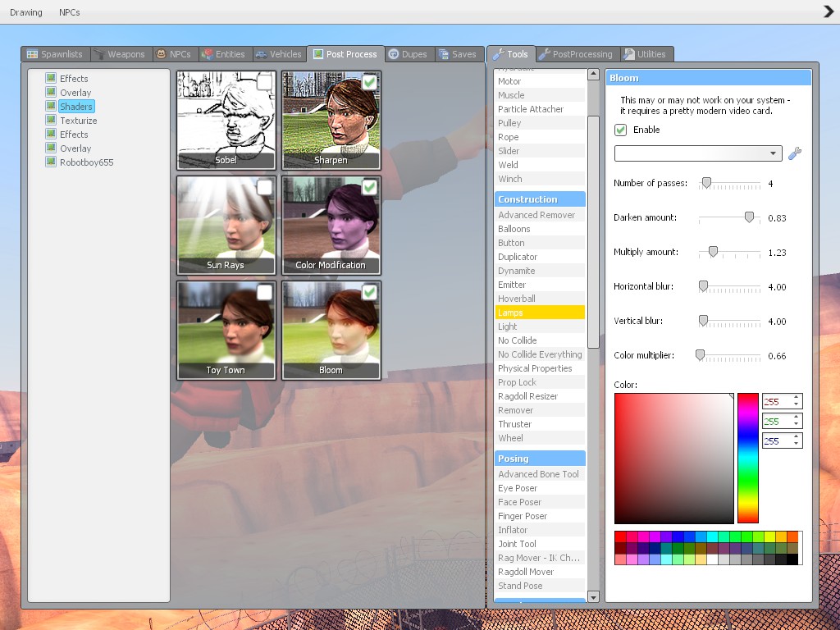
Task: Switch to the Spawnlists tab
Action: 56,54
